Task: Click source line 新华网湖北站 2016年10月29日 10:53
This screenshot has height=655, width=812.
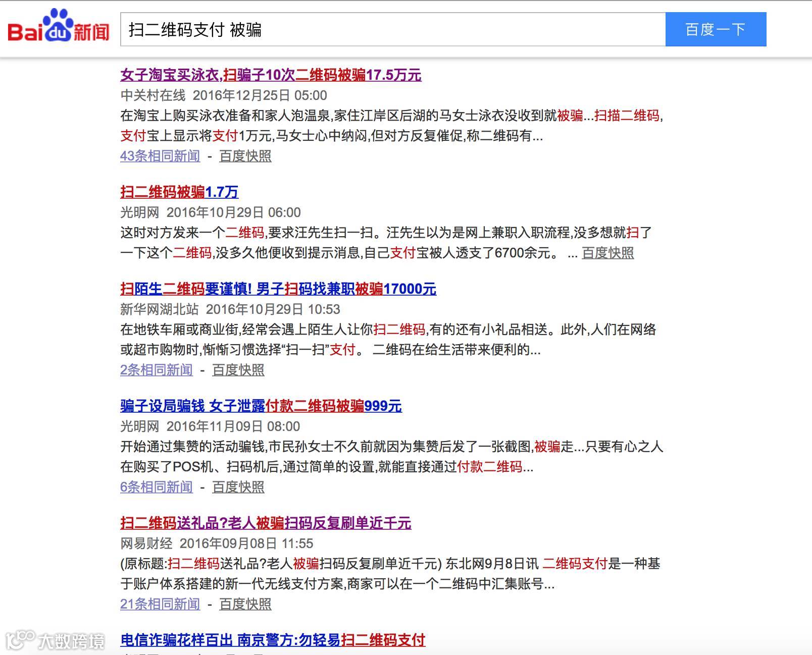Action: 230,309
